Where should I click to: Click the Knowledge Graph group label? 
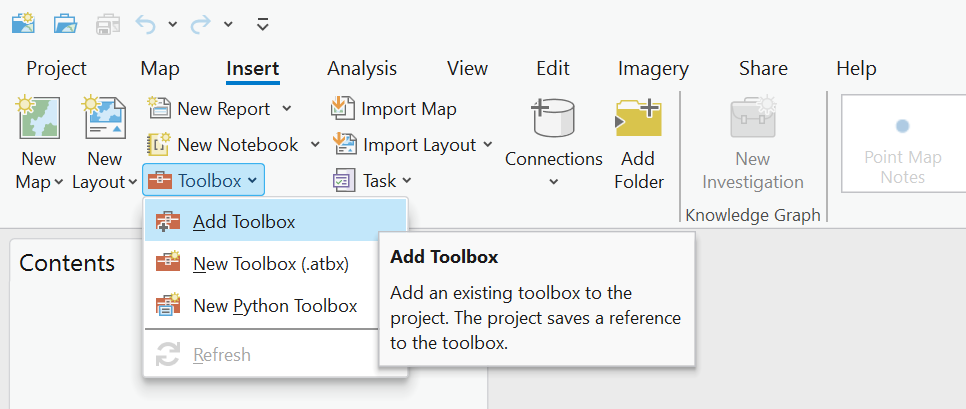pos(753,215)
